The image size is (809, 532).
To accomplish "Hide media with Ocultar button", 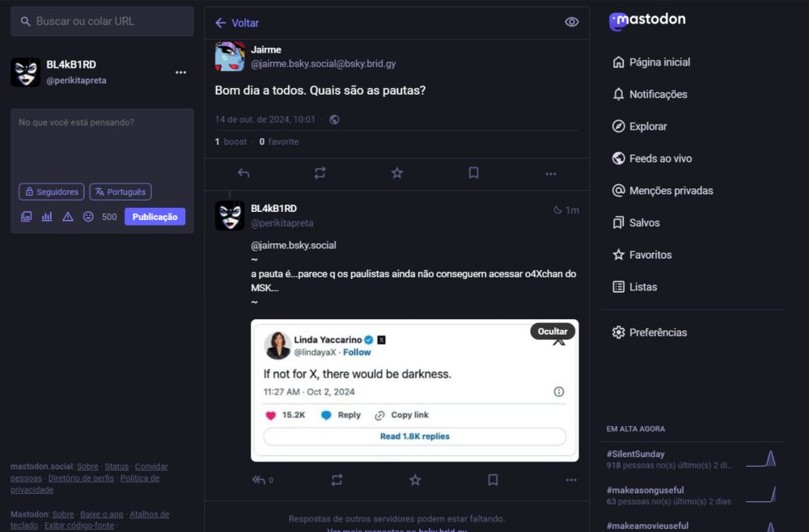I will pos(553,331).
